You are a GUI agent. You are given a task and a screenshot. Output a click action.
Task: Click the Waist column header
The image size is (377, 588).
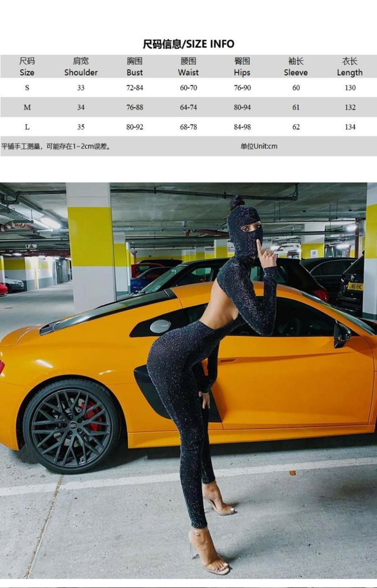pos(188,67)
